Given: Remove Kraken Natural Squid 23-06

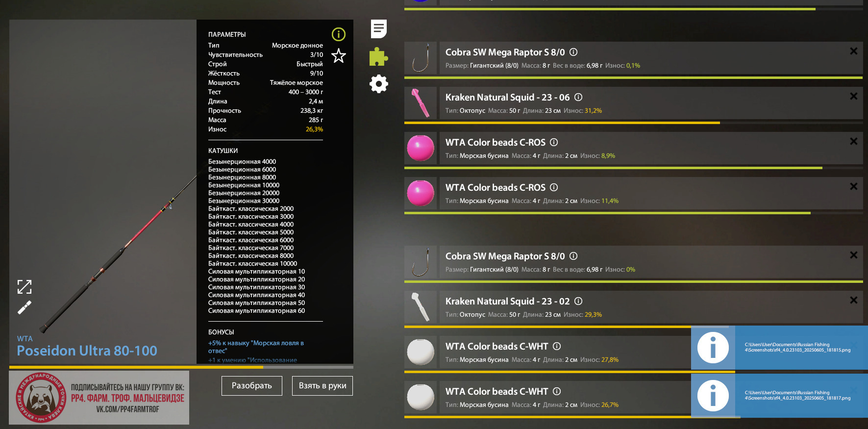Looking at the screenshot, I should pos(854,96).
